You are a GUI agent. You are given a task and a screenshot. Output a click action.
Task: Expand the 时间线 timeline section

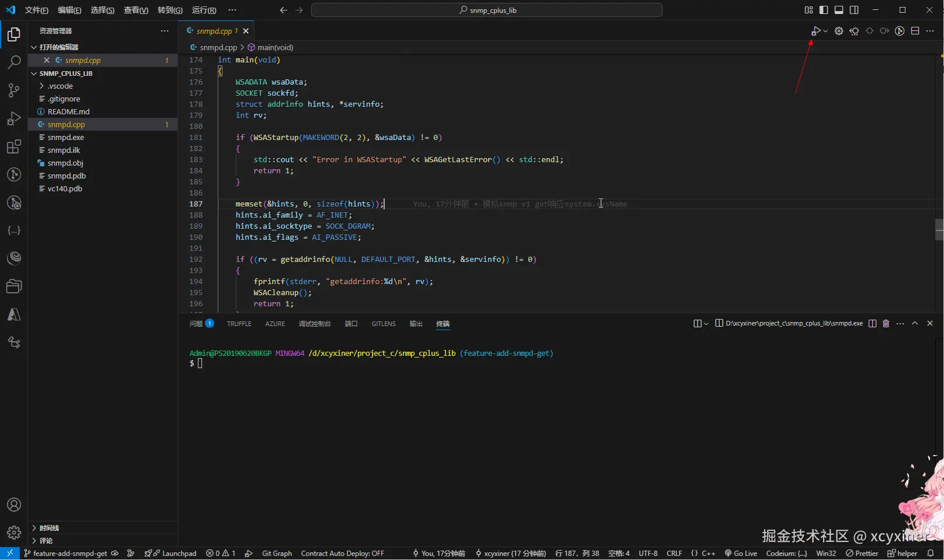click(x=49, y=528)
